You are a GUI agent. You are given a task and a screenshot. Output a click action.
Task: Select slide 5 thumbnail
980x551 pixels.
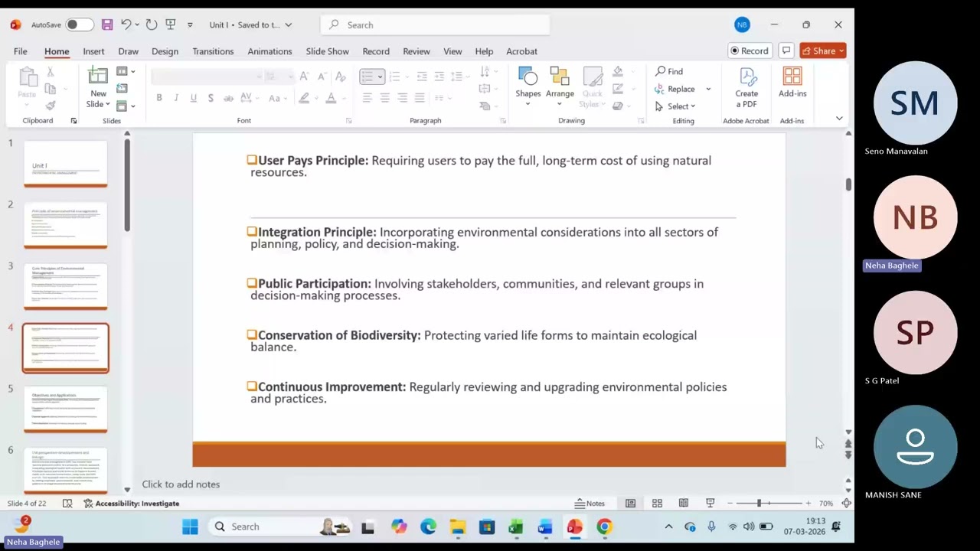click(x=66, y=409)
